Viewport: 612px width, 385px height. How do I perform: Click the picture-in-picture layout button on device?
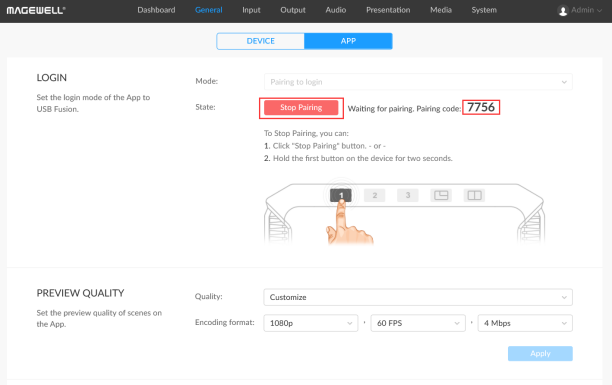coord(441,195)
